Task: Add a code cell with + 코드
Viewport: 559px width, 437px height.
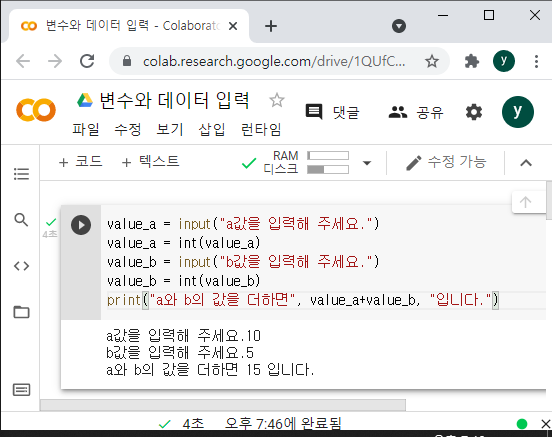Action: pos(81,162)
